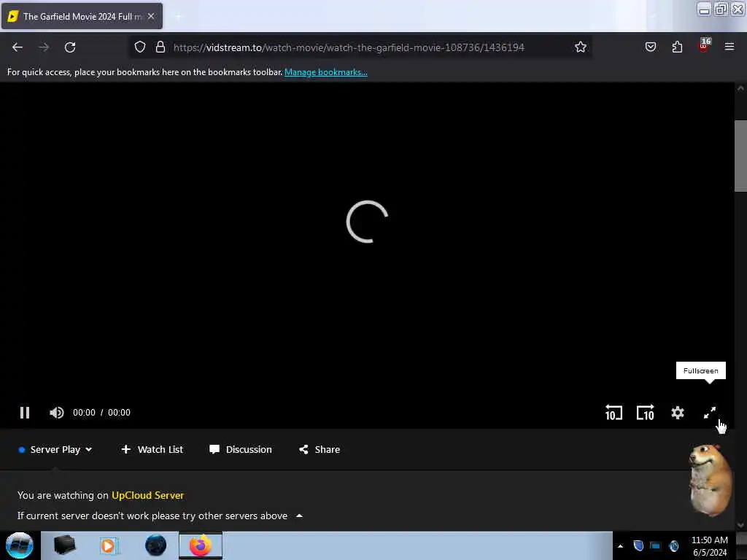Open taskbar clock showing 11:50 AM

pyautogui.click(x=710, y=546)
